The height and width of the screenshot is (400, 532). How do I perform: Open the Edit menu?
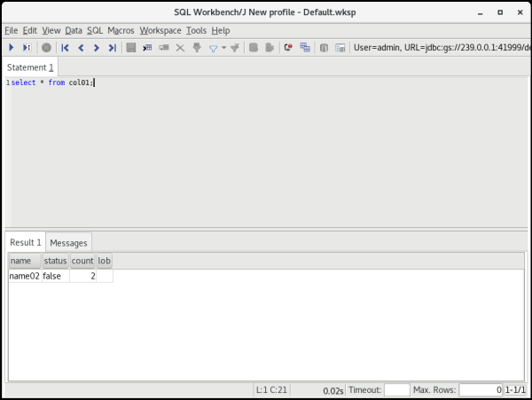pos(30,30)
